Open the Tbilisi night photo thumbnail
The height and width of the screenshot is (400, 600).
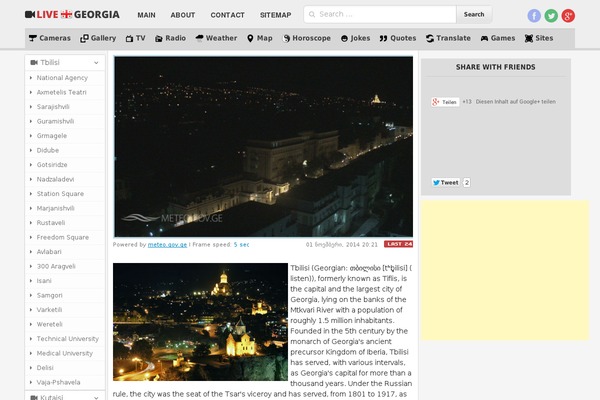[x=200, y=322]
